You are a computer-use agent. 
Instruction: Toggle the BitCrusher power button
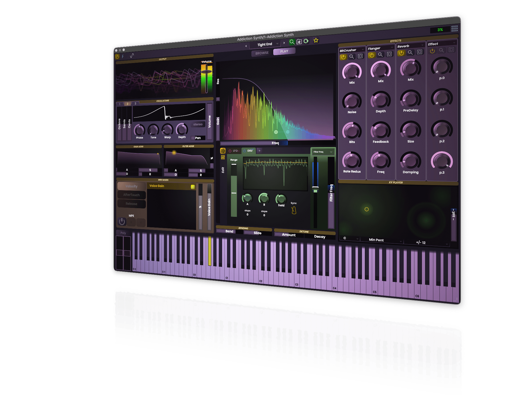click(343, 57)
